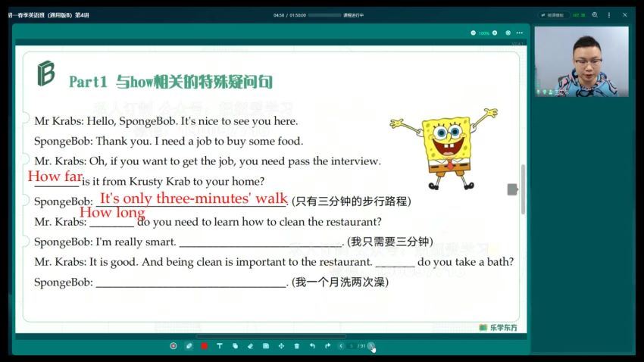
Task: Click the last SpongeBob answer blank line
Action: (191, 283)
